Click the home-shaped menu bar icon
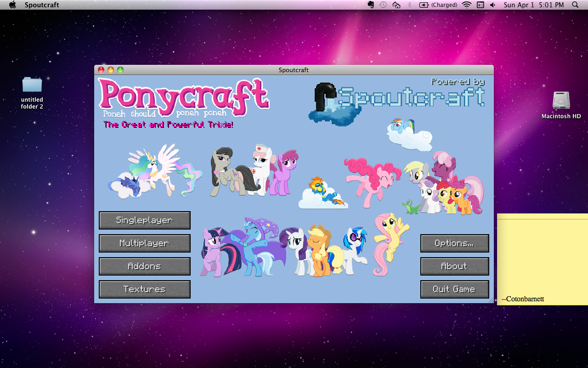 [x=396, y=5]
